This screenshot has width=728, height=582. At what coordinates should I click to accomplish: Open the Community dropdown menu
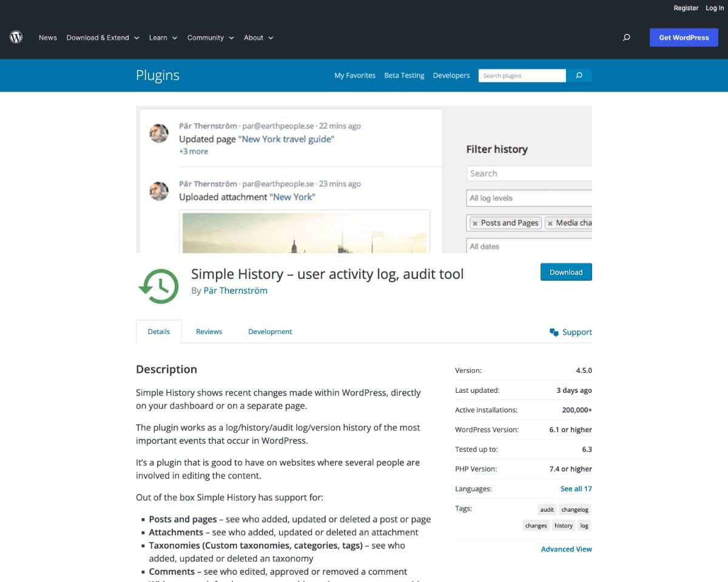[x=211, y=38]
